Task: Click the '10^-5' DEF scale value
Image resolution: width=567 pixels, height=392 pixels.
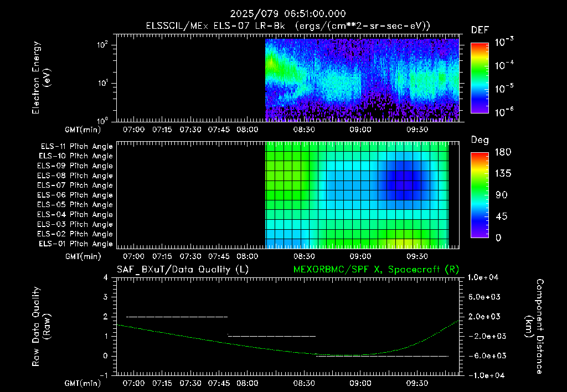Action: coord(504,88)
